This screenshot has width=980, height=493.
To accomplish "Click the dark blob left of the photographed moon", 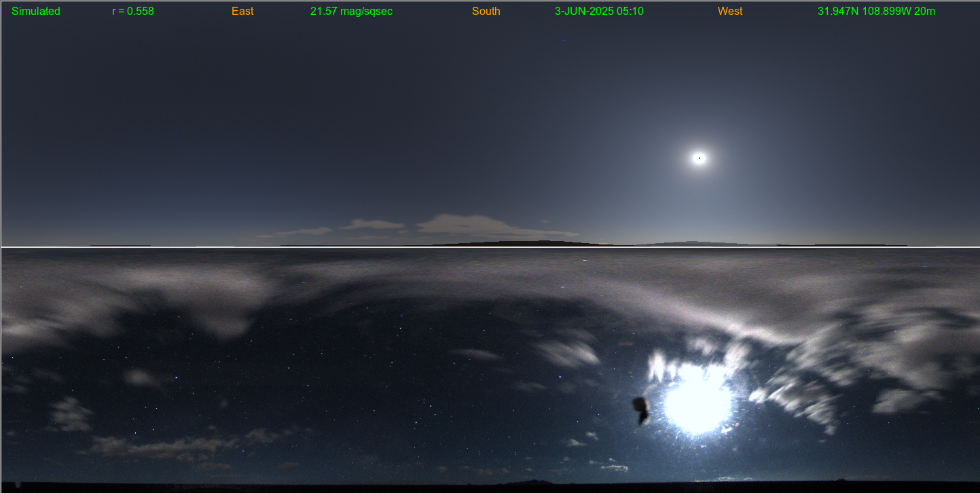I will tap(641, 409).
